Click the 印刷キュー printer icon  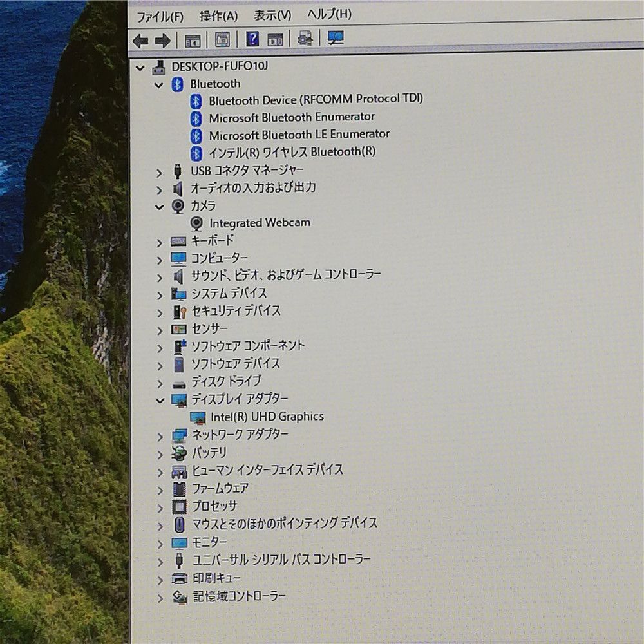[179, 579]
